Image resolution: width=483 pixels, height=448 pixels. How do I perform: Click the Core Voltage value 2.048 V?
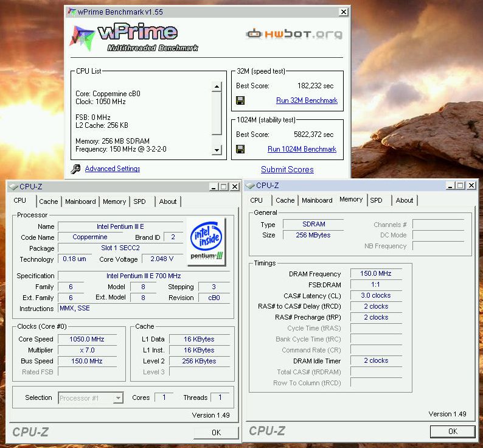coord(162,259)
